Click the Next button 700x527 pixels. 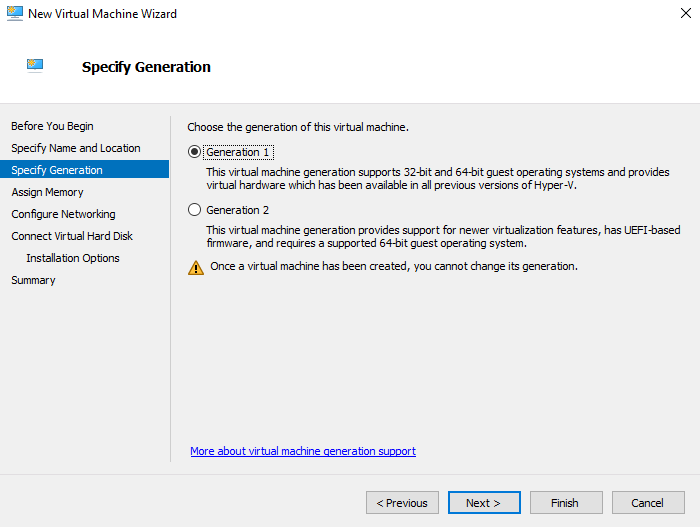coord(483,503)
